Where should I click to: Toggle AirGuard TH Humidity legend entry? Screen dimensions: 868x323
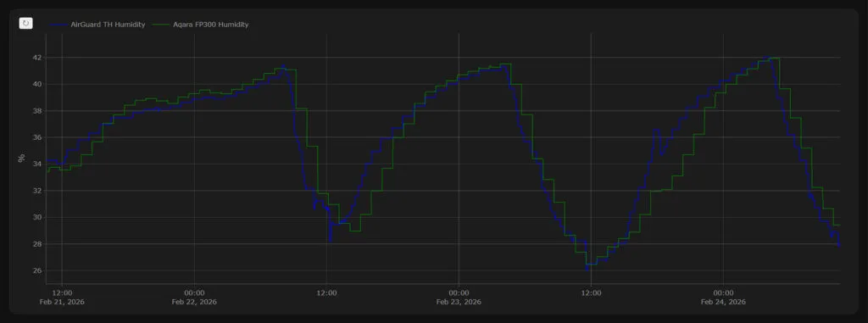point(98,25)
